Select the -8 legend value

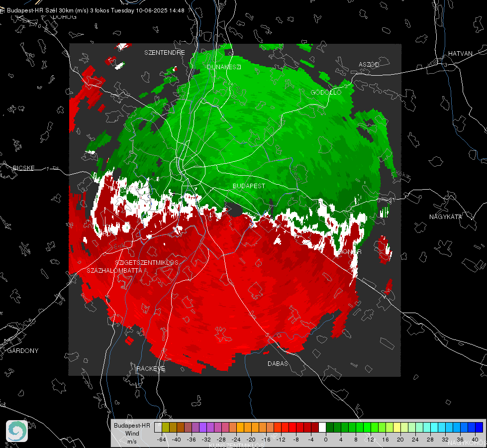pos(296,440)
